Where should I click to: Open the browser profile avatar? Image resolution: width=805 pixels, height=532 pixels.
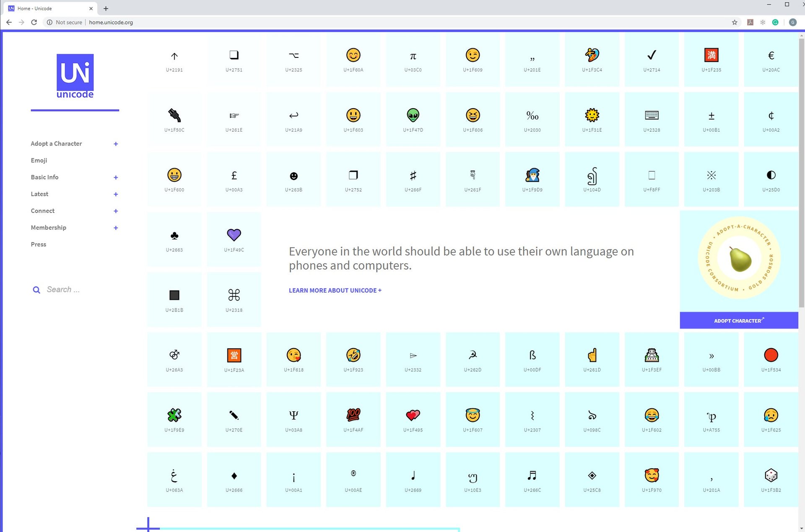point(792,22)
